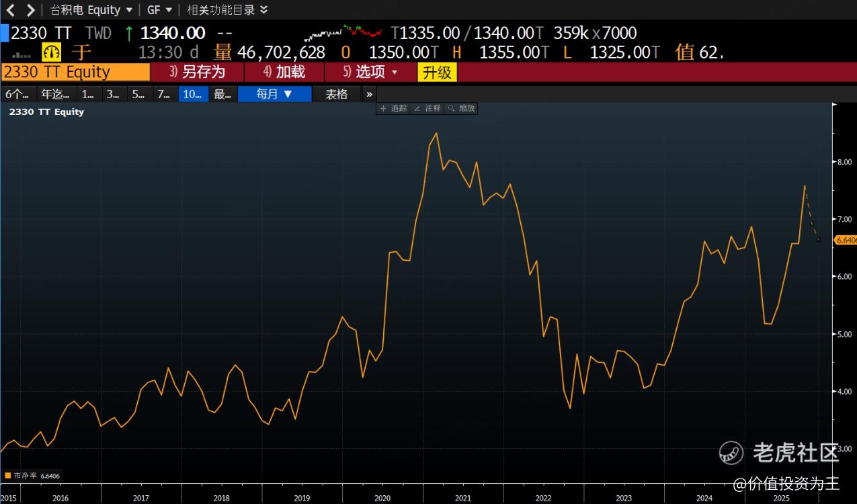Click the TWD currency label
857x504 pixels.
[x=98, y=32]
